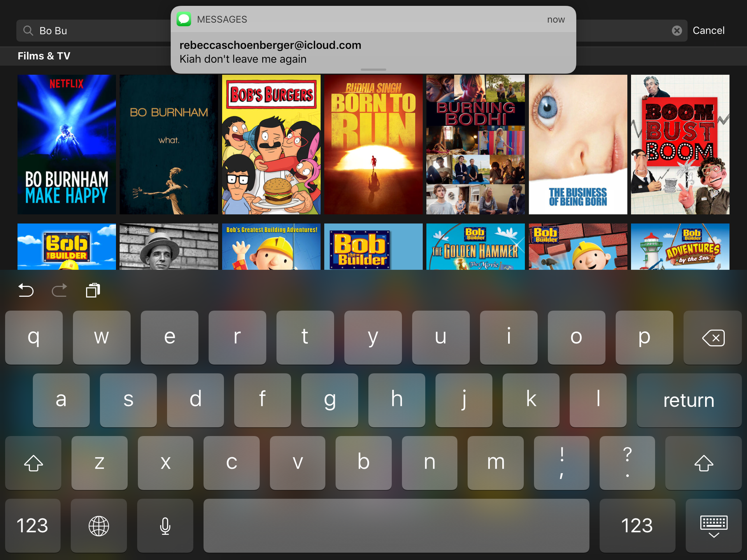Focus the Bo Bu search field
Screen dimensions: 747x560
coord(352,31)
